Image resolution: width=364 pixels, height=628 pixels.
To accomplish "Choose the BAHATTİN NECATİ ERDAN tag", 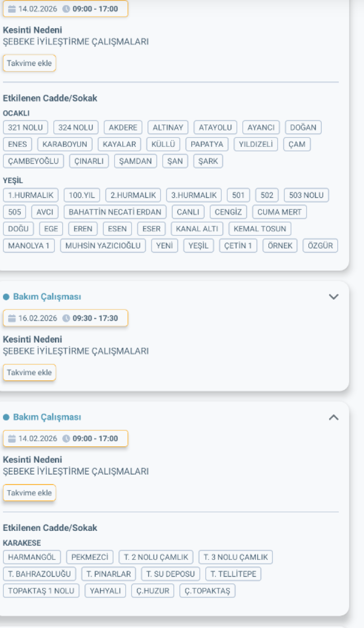I will click(x=115, y=212).
